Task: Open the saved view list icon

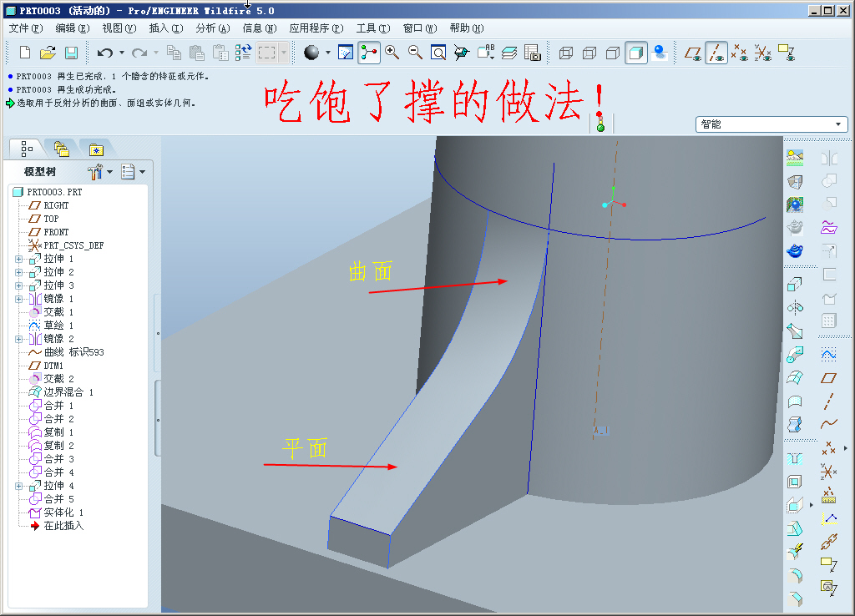Action: click(x=486, y=53)
